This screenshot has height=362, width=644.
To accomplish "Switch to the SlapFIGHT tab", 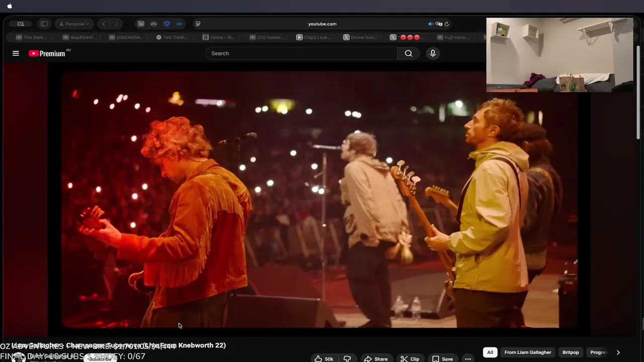I will 79,37.
